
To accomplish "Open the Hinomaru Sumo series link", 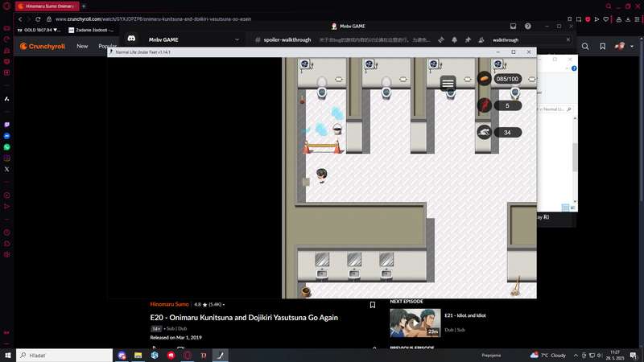I will (x=169, y=305).
